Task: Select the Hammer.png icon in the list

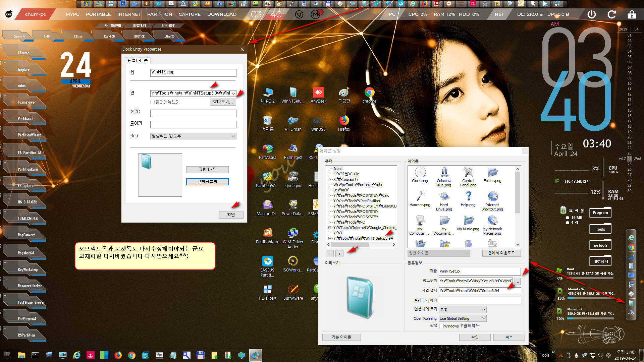Action: tap(420, 199)
